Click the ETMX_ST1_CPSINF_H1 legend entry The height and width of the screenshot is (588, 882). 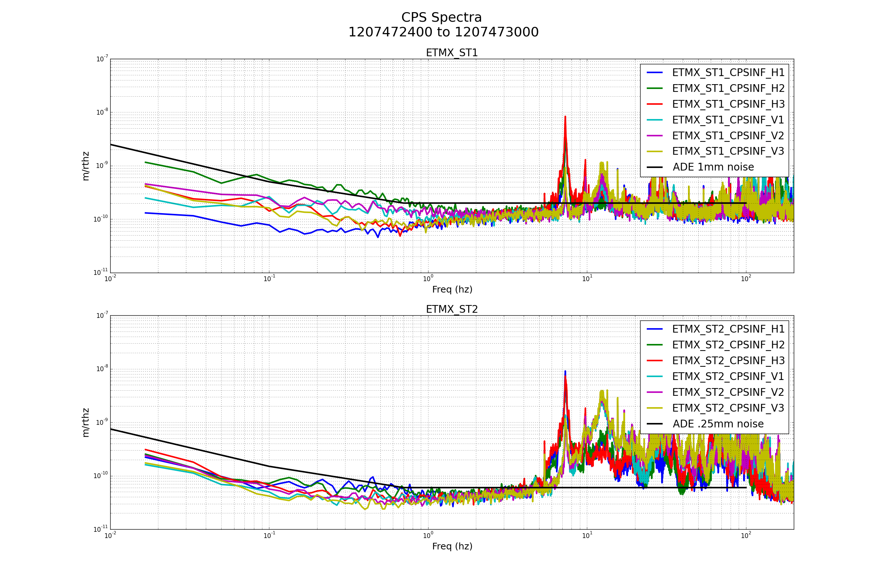[x=728, y=73]
